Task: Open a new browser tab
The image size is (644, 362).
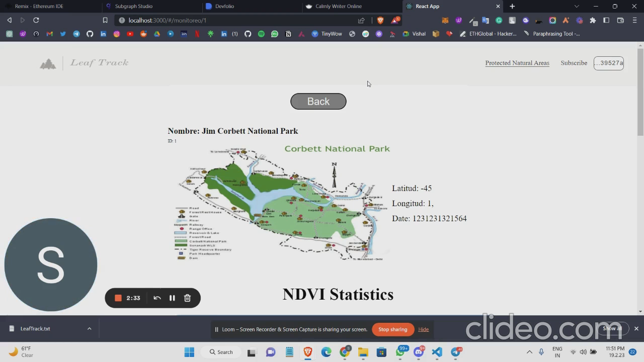Action: [512, 6]
